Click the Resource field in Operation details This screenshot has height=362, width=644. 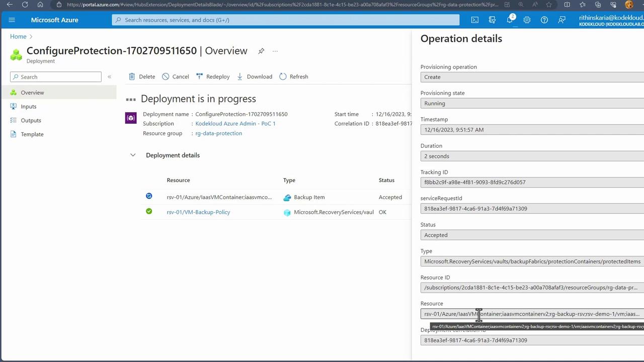click(532, 314)
